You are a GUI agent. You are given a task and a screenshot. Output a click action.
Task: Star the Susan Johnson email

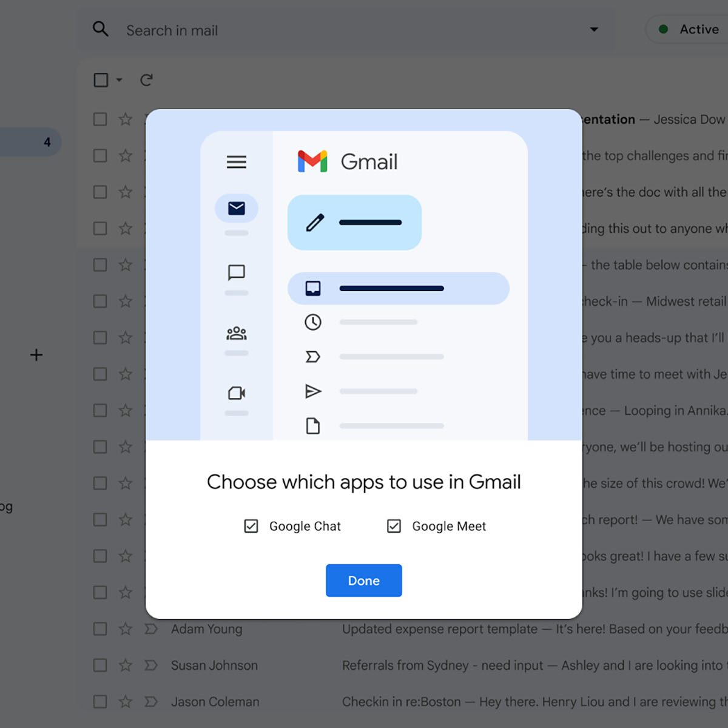(x=126, y=666)
